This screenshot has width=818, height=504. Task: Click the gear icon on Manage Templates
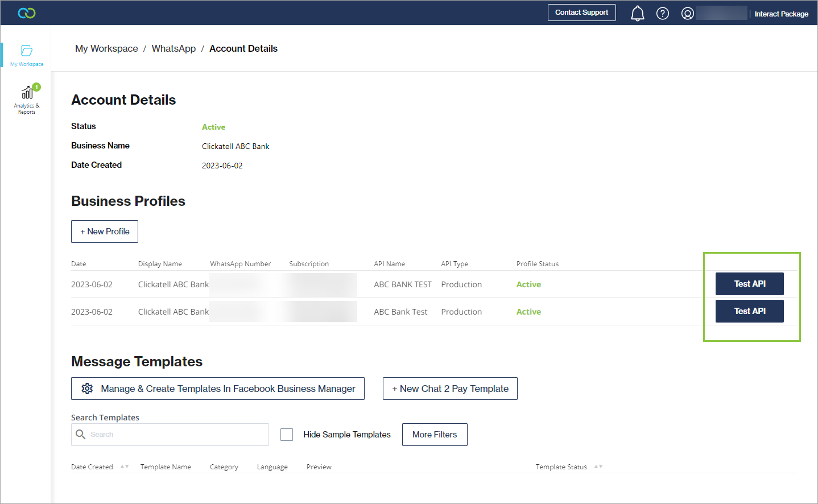click(x=87, y=389)
